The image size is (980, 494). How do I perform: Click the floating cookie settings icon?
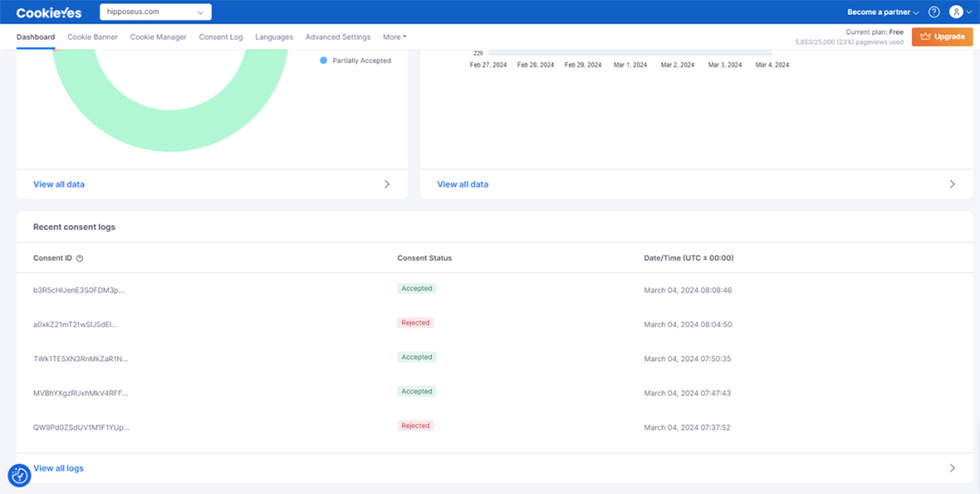[x=19, y=476]
